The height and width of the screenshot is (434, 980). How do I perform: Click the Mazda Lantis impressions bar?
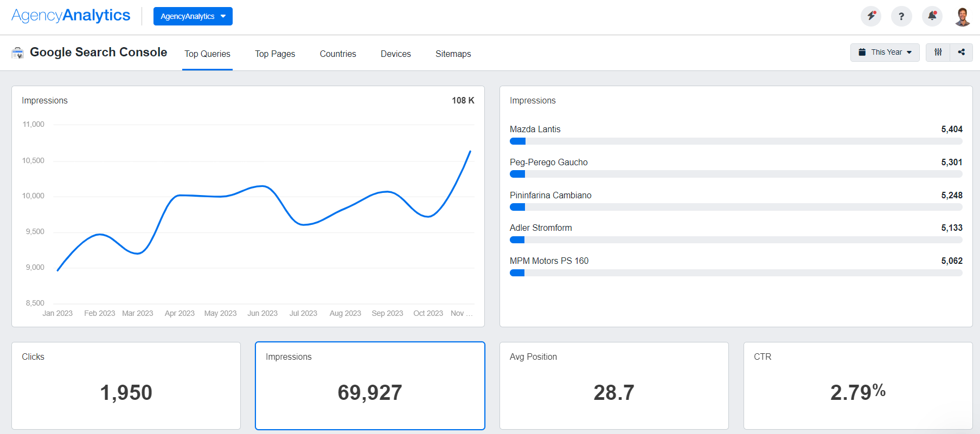pos(735,141)
